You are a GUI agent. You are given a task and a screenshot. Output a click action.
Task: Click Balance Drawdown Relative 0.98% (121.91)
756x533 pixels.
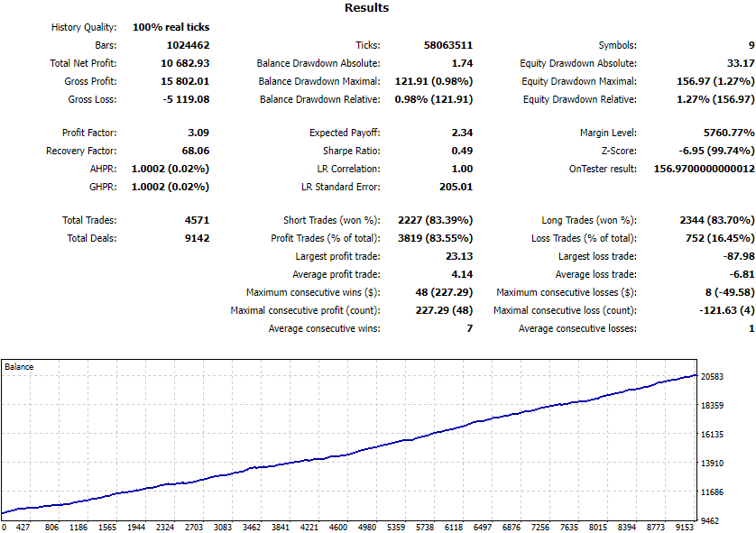[x=434, y=99]
